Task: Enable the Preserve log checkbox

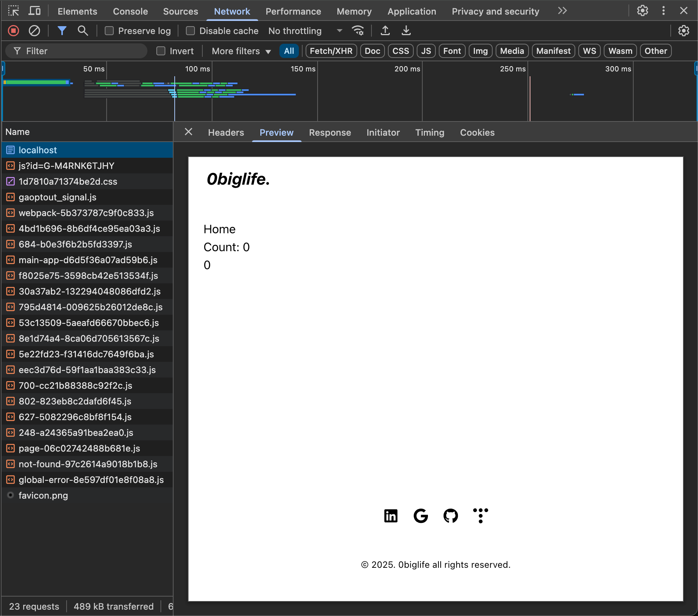Action: [109, 31]
